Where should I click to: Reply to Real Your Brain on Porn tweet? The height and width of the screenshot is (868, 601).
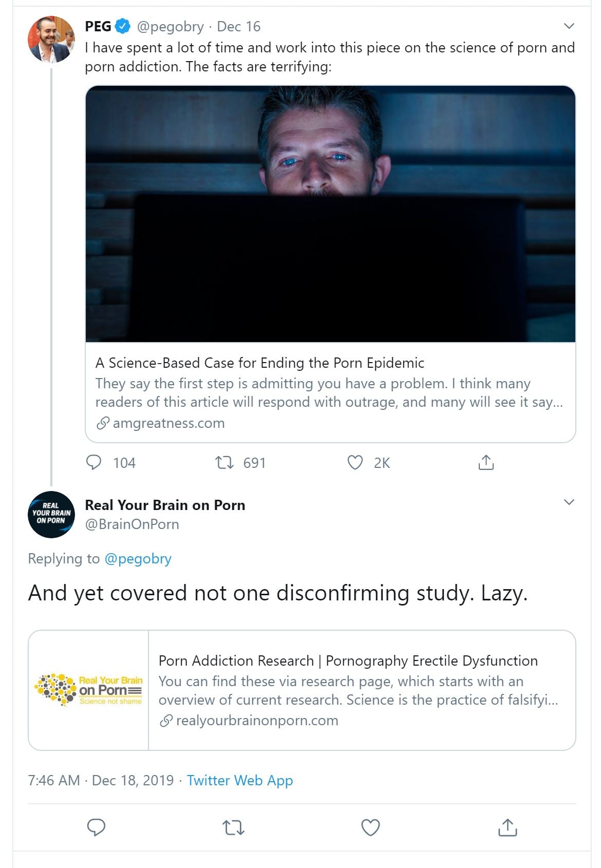point(96,827)
